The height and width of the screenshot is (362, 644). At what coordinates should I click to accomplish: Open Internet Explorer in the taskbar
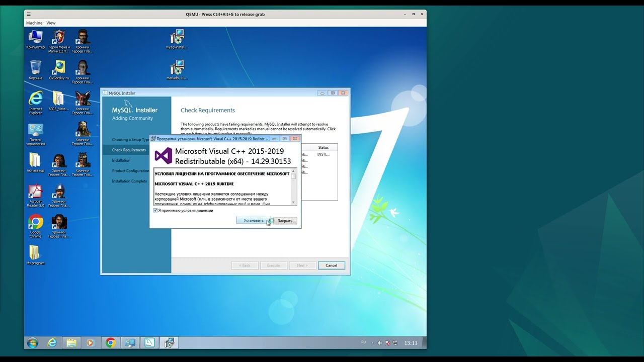[x=52, y=343]
